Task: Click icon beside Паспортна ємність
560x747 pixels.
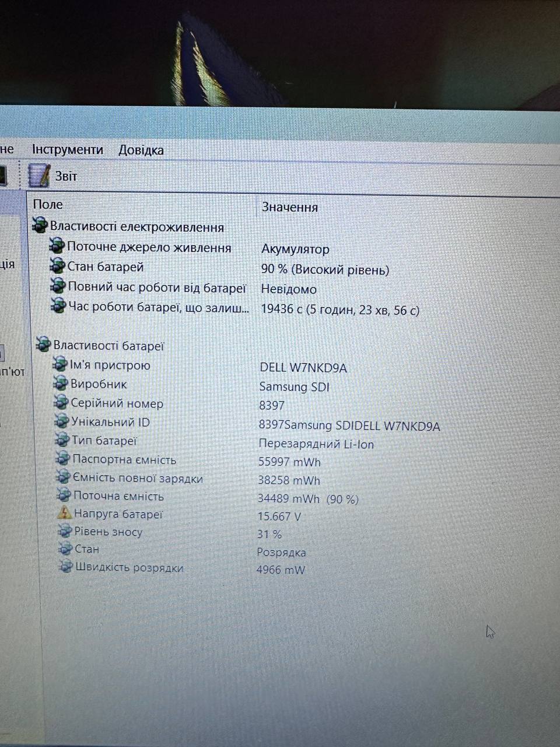Action: click(x=63, y=458)
